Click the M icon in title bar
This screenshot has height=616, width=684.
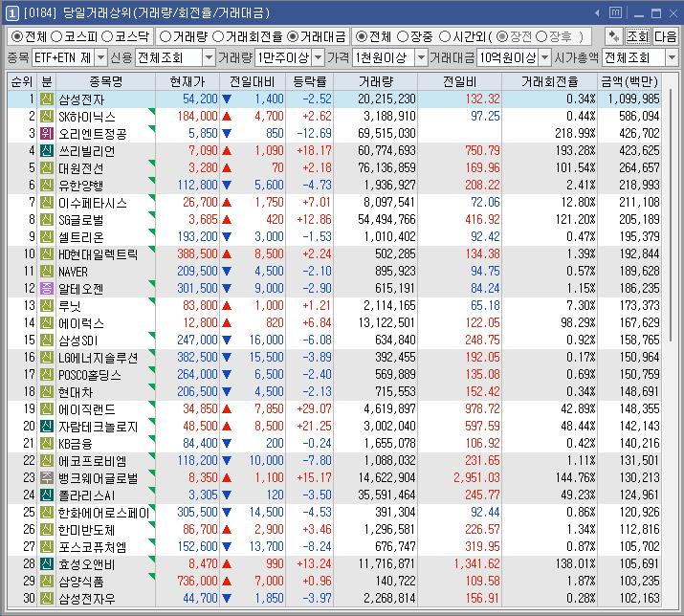615,13
